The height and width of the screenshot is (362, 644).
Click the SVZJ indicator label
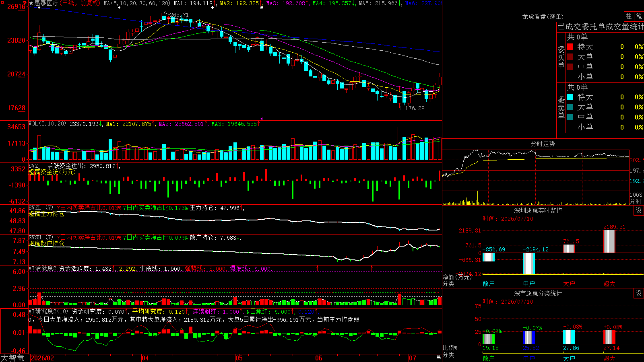click(x=35, y=166)
